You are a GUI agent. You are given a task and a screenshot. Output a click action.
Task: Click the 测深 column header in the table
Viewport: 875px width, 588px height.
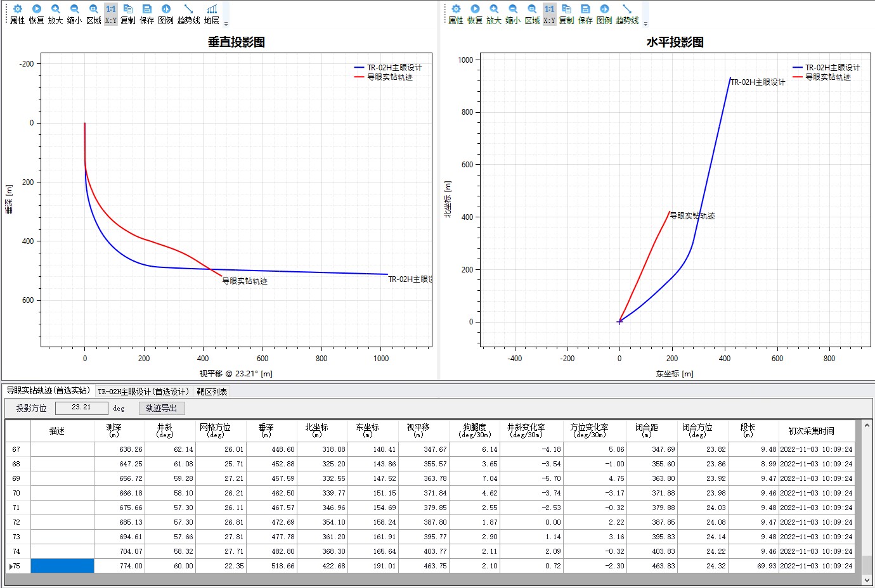click(x=113, y=431)
